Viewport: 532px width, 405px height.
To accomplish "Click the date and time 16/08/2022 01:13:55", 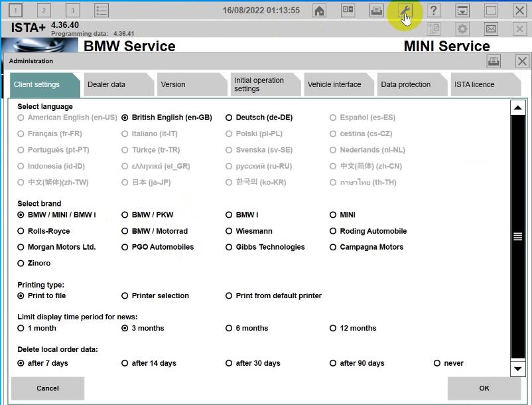I will pyautogui.click(x=261, y=11).
